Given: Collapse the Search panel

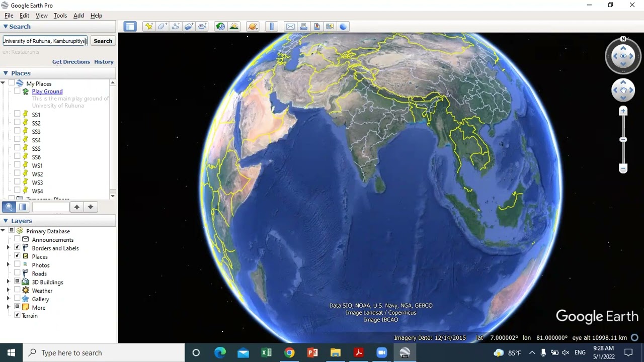Looking at the screenshot, I should point(6,27).
